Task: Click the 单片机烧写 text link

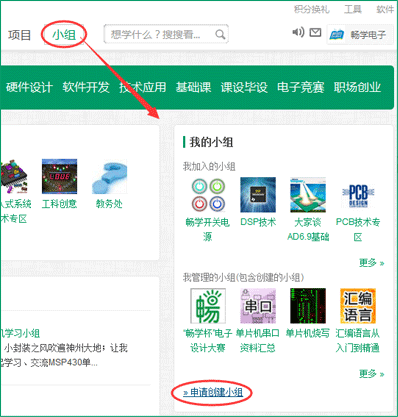Action: click(x=308, y=333)
